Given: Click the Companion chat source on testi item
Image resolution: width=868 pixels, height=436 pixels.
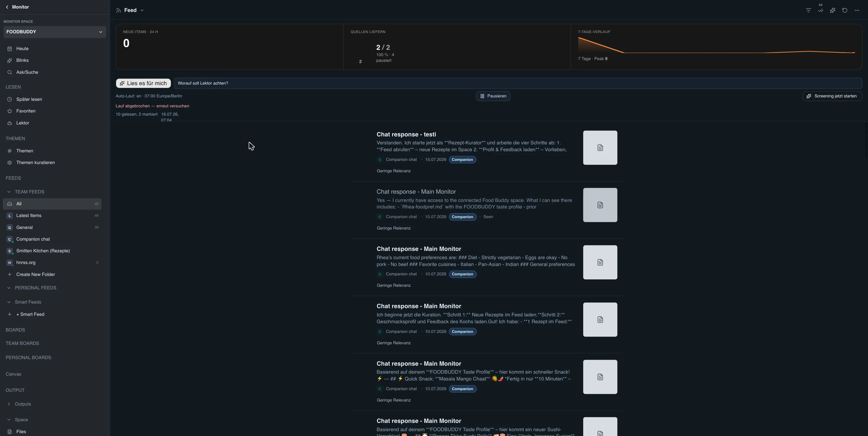Looking at the screenshot, I should click(x=401, y=160).
